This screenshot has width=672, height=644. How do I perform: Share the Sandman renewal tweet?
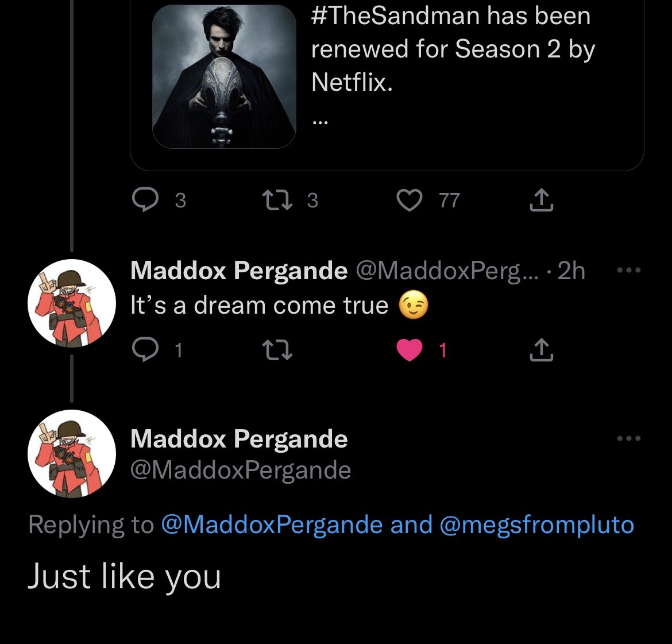point(541,200)
